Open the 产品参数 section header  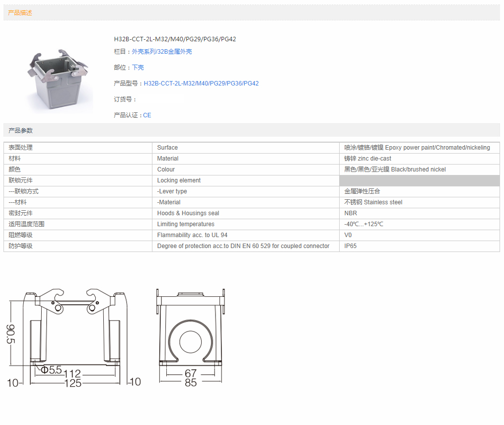(x=20, y=131)
